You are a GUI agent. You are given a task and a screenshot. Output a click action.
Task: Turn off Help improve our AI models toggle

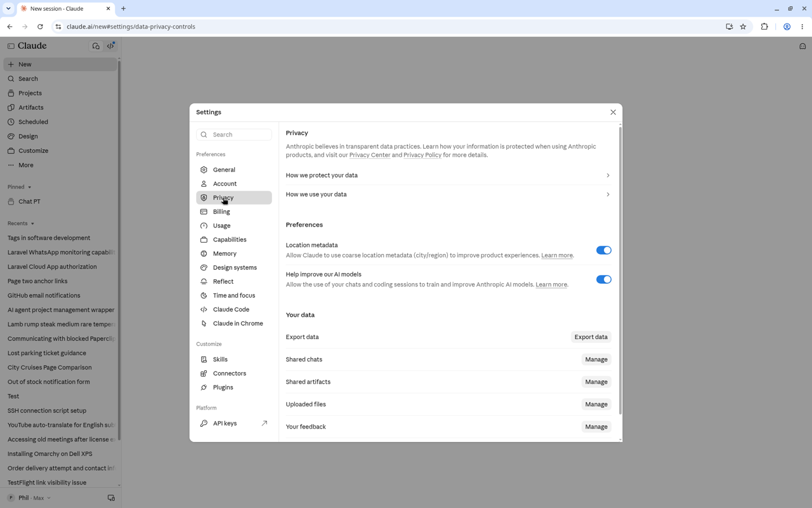(x=603, y=279)
